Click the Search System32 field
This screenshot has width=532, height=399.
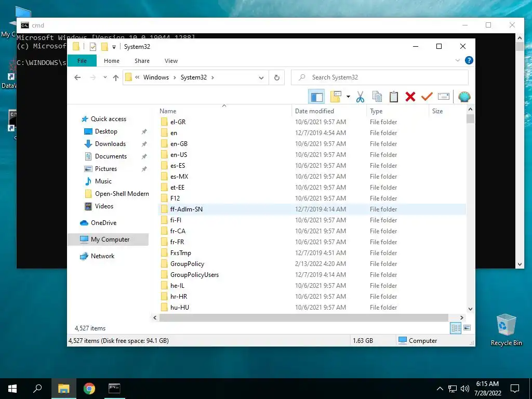380,77
